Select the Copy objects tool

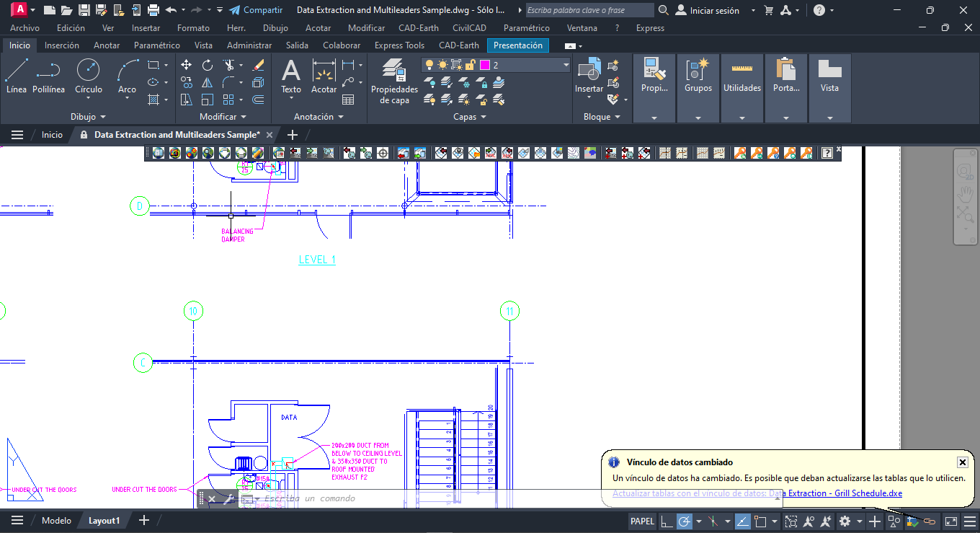pyautogui.click(x=186, y=82)
